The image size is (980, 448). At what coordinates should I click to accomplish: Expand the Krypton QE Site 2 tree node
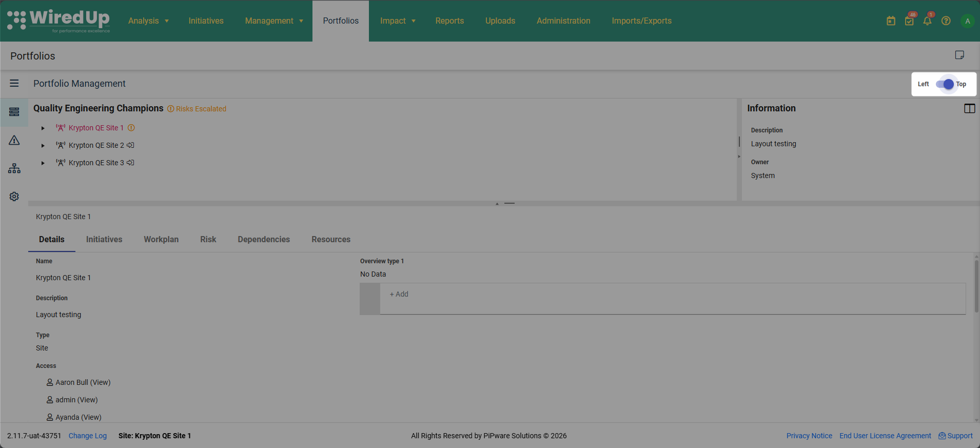[x=43, y=146]
